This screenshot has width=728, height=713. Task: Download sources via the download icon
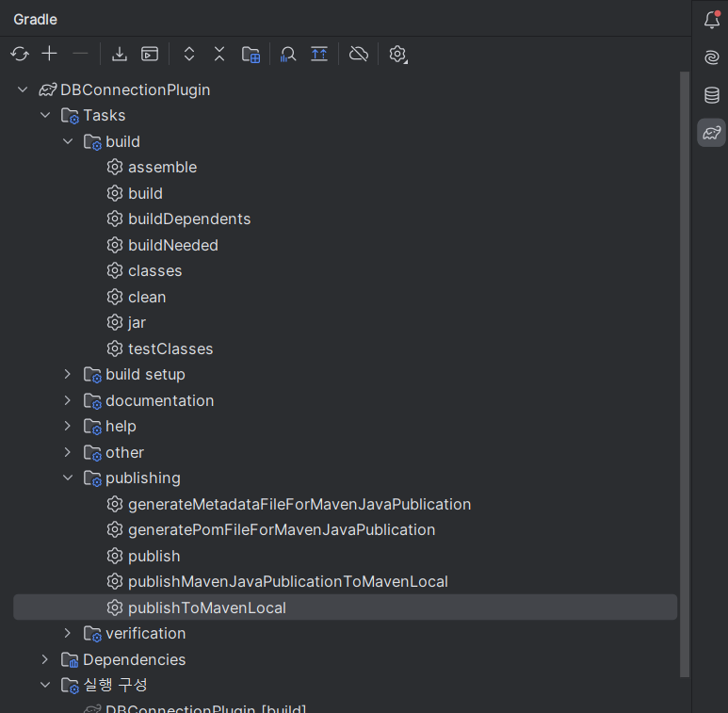(x=120, y=54)
